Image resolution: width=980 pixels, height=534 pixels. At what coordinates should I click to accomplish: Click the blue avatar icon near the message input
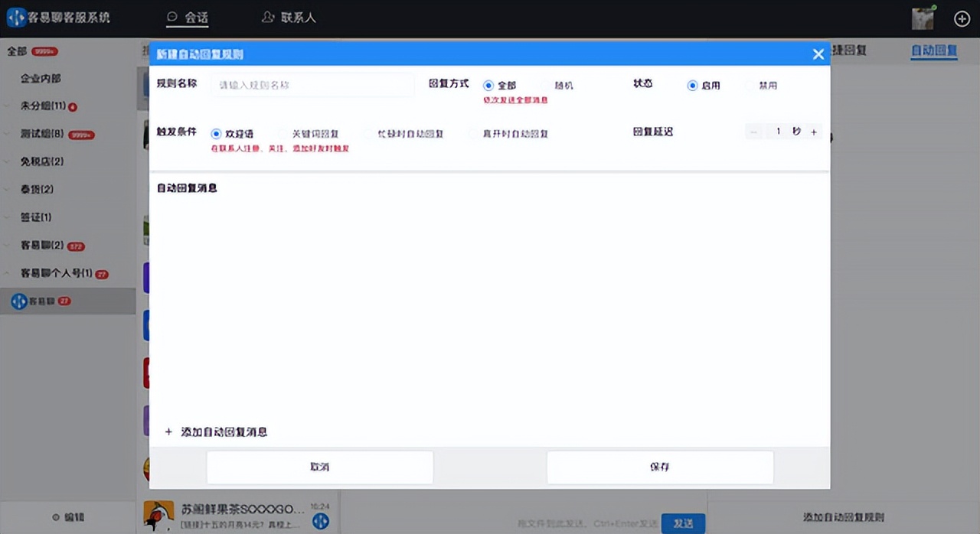318,521
